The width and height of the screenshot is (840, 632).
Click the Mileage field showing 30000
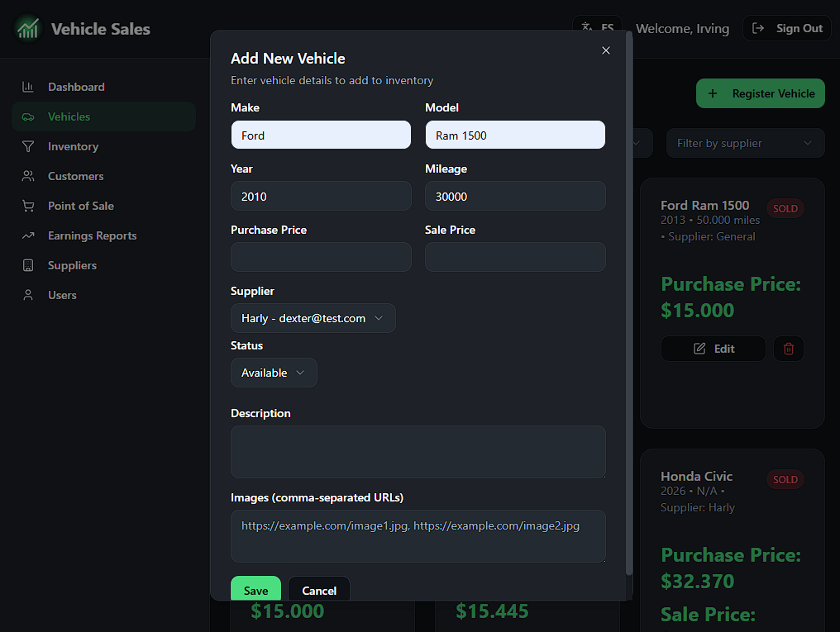pos(515,196)
